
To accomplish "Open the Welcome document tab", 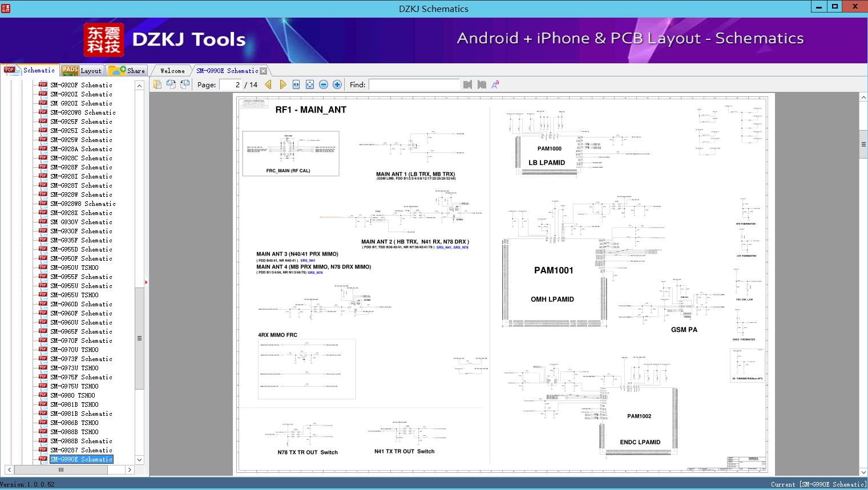I will [x=172, y=71].
